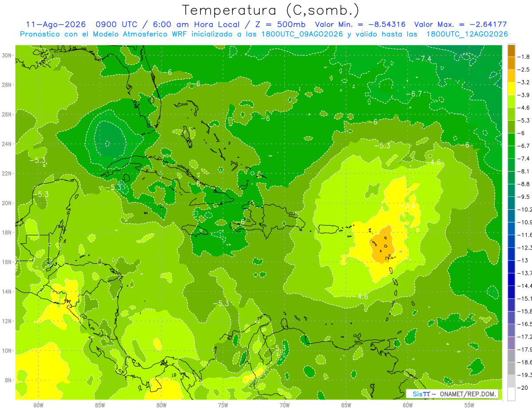Viewport: 532px width, 411px height.
Task: Click the "18N" latitude axis label
Action: (7, 232)
